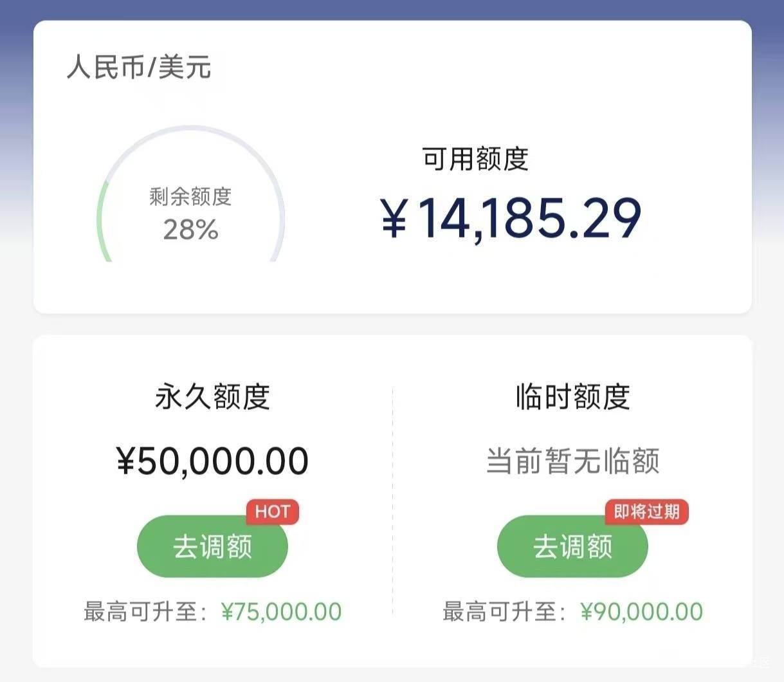The image size is (784, 682).
Task: Tap the 临时额度 heading
Action: pos(572,396)
